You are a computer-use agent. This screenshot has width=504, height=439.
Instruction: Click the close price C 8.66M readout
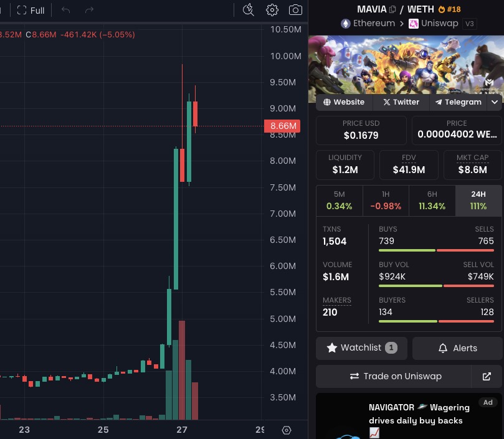click(x=41, y=35)
